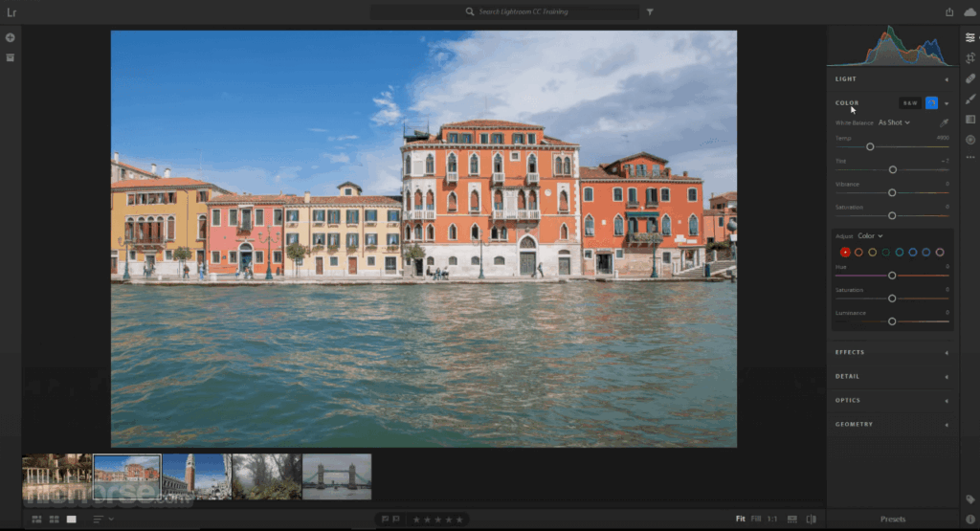Open the My Photos library icon
Image resolution: width=980 pixels, height=531 pixels.
pos(10,57)
